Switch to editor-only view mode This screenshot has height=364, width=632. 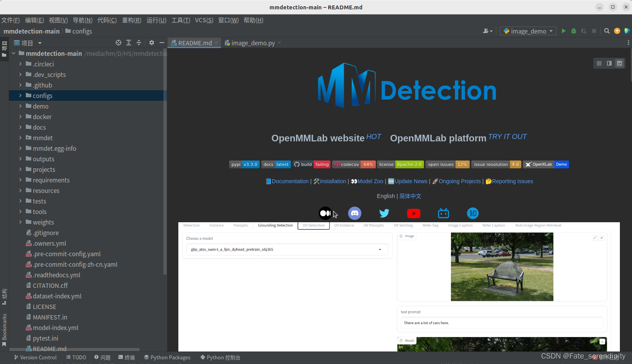599,63
